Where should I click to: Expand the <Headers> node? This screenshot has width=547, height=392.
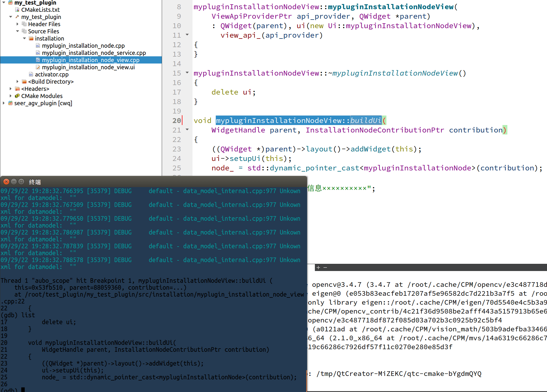coord(11,89)
